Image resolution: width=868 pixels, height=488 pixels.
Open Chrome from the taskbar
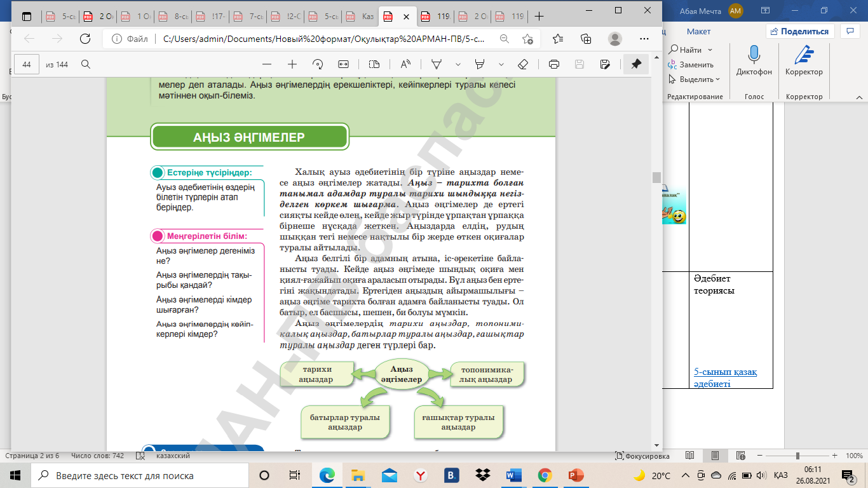545,475
